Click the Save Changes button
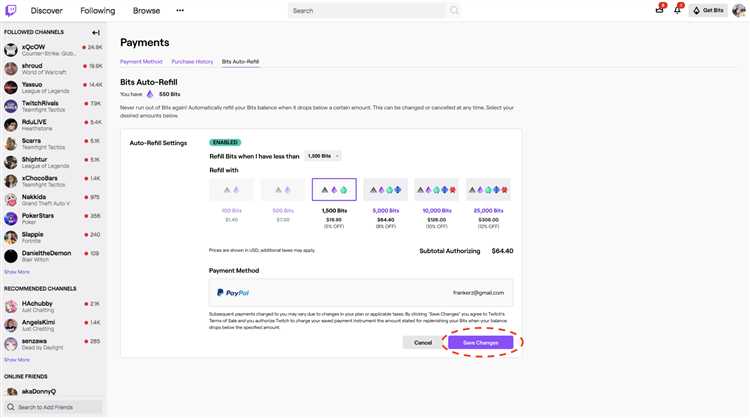750x418 pixels. point(481,342)
